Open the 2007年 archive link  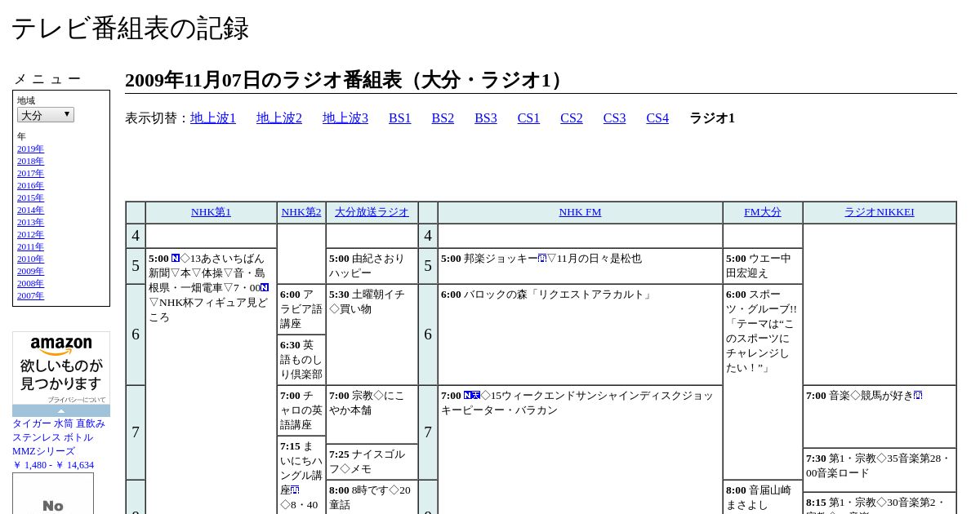click(30, 295)
